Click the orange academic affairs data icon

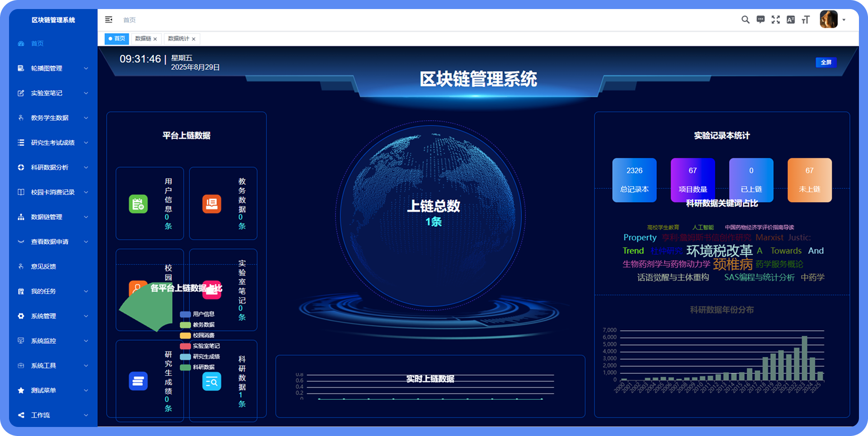212,204
